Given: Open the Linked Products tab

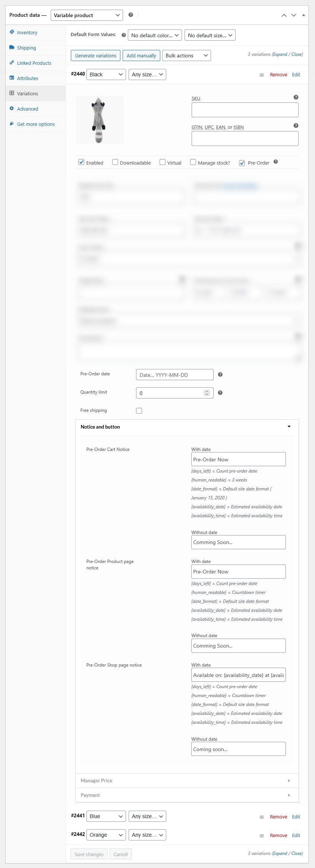Looking at the screenshot, I should [34, 63].
